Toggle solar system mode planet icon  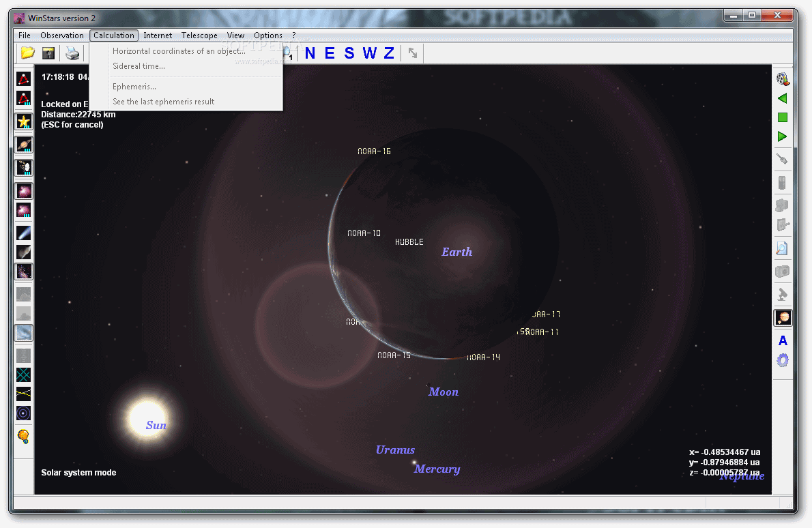[783, 317]
